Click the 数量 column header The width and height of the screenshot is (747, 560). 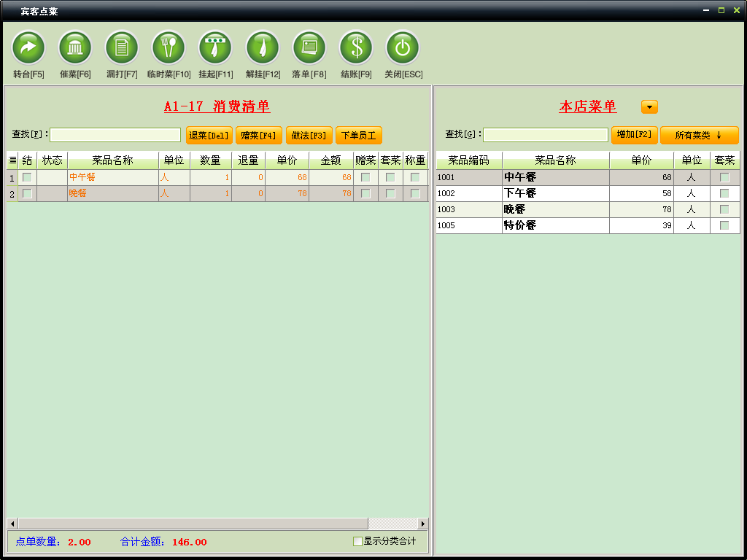[211, 160]
